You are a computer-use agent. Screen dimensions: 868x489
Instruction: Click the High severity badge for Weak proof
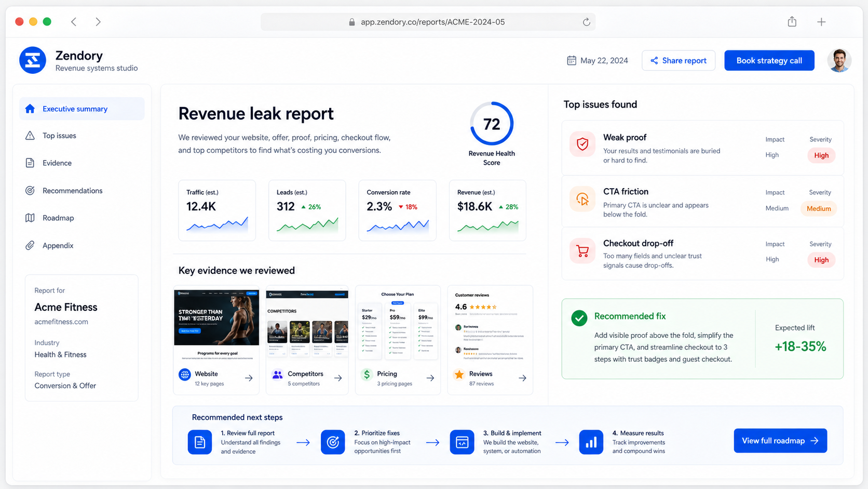point(821,155)
